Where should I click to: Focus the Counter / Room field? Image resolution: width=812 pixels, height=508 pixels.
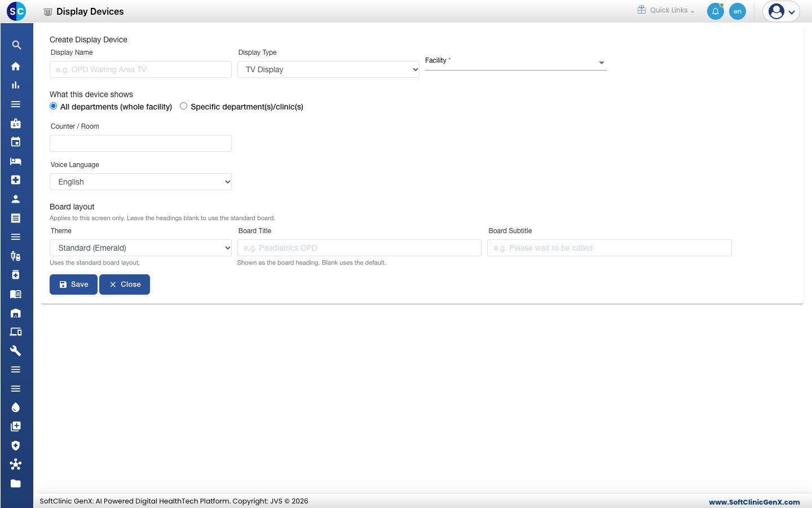[x=140, y=143]
